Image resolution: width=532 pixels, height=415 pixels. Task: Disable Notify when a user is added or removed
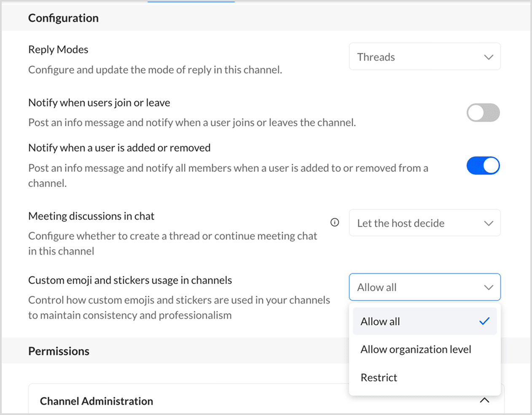coord(483,166)
